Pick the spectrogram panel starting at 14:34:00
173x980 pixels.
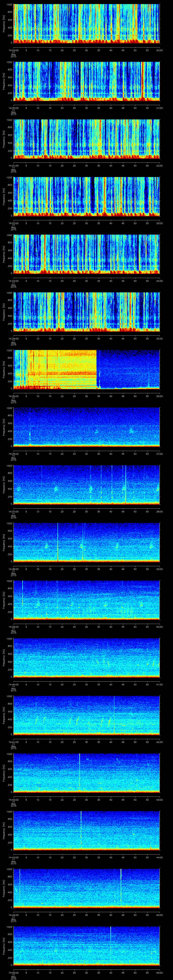point(87,312)
